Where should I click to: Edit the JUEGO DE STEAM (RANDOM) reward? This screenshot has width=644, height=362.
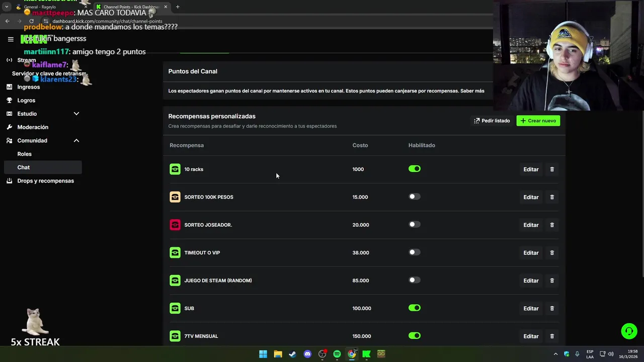click(x=531, y=281)
